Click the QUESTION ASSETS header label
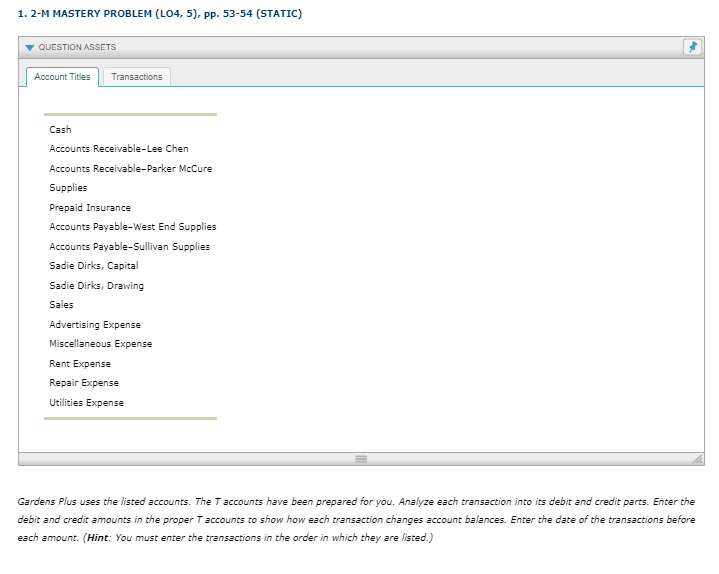 pyautogui.click(x=77, y=47)
